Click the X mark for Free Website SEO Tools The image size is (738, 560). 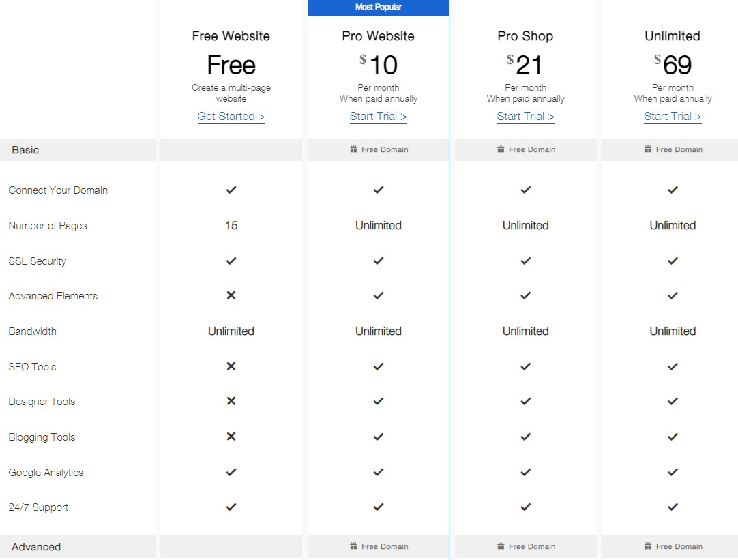[x=231, y=366]
